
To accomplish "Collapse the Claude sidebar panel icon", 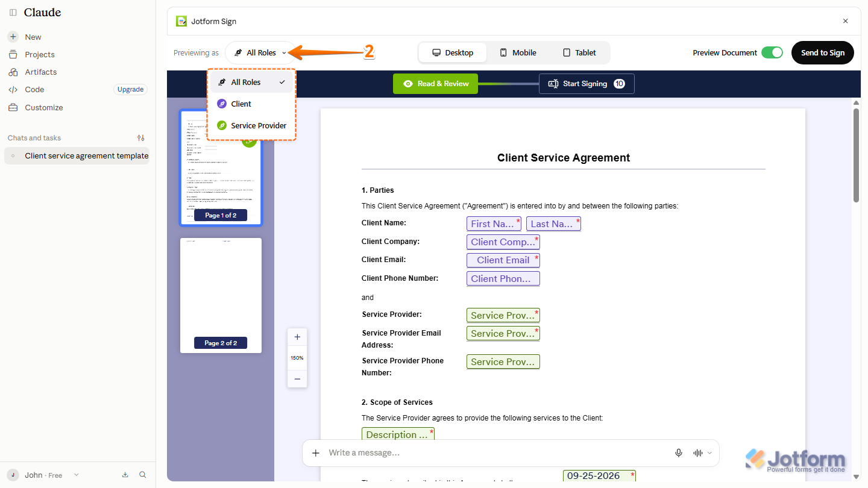I will tap(13, 13).
